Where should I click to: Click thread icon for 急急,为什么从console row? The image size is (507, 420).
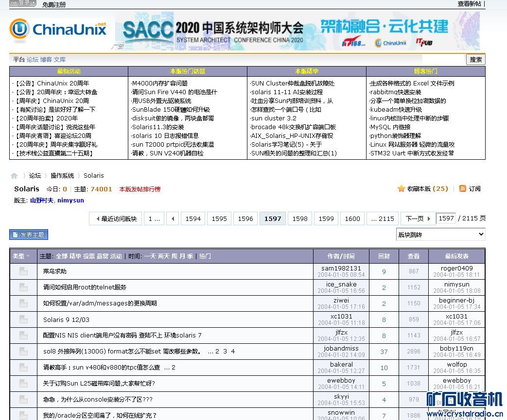coord(23,400)
